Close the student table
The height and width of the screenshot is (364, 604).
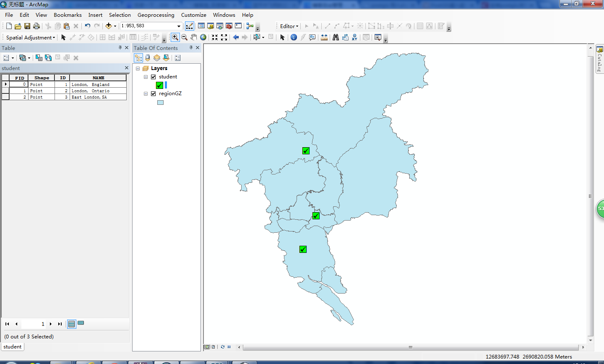[x=127, y=68]
